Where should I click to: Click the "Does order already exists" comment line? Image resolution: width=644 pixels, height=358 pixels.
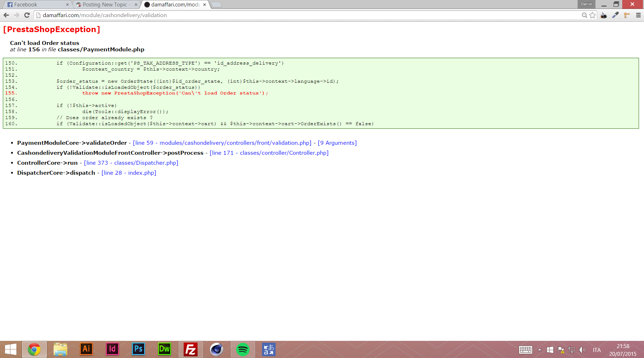(105, 118)
